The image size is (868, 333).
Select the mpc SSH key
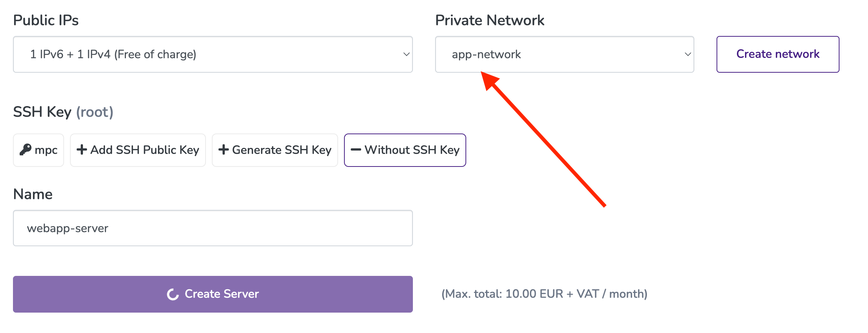coord(38,150)
